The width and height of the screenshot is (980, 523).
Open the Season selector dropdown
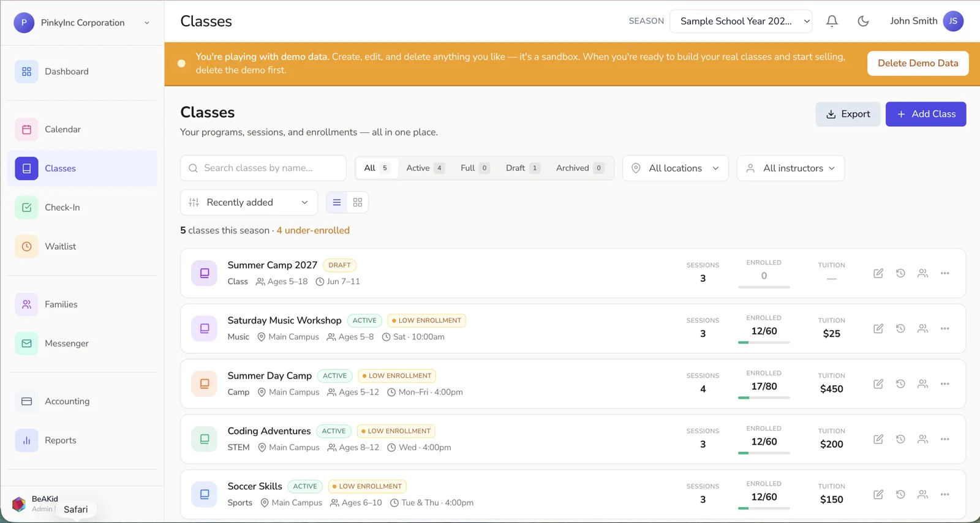pos(741,21)
